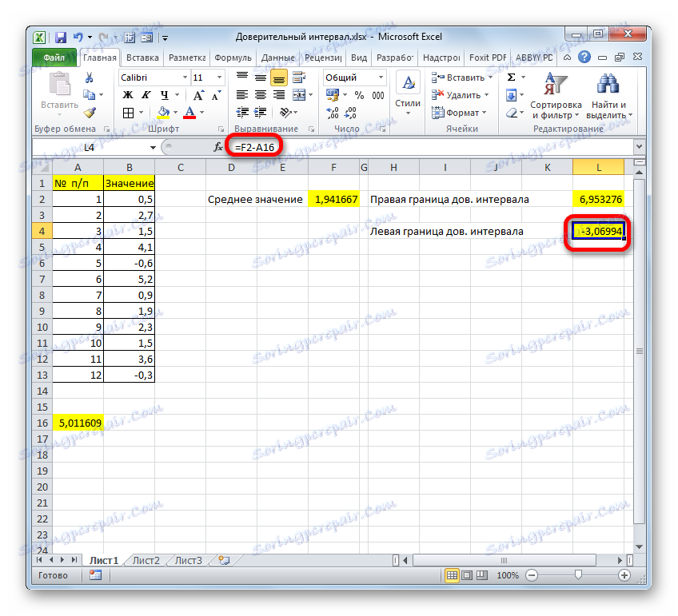The height and width of the screenshot is (616, 678).
Task: Click the Borders grid icon
Action: click(129, 113)
